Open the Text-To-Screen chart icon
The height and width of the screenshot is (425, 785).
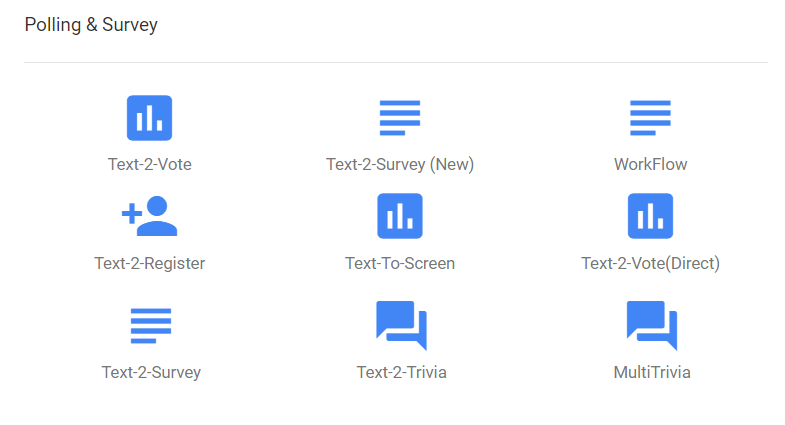[400, 216]
